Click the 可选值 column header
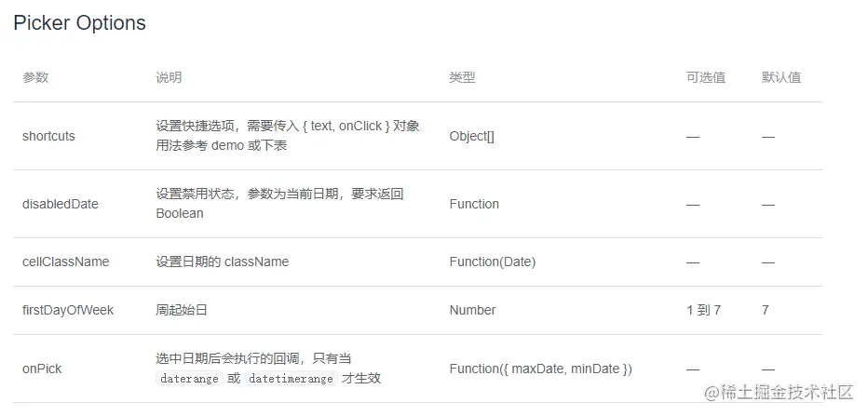Viewport: 868px width, 416px height. click(x=705, y=77)
